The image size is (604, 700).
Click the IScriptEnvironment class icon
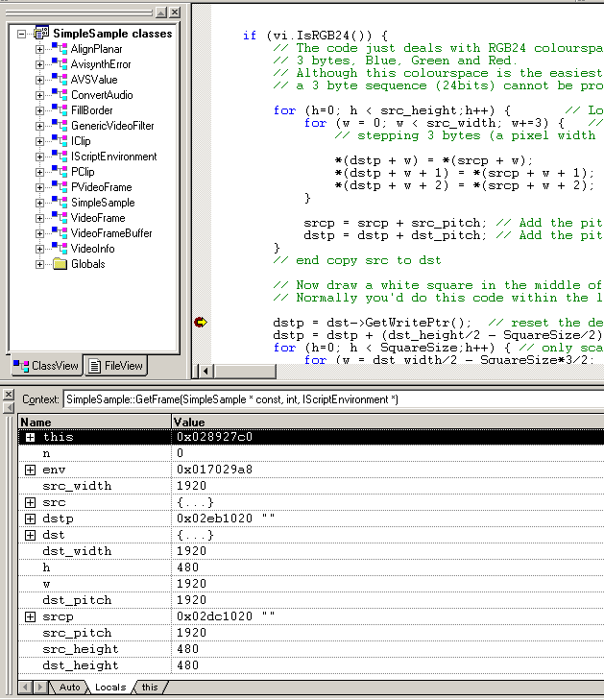pos(60,157)
